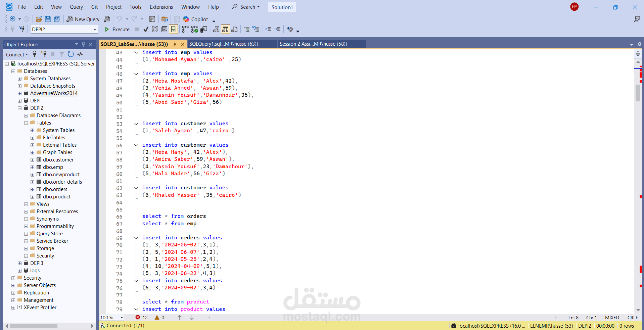The height and width of the screenshot is (330, 644).
Task: Select Results to Text mode
Action: pos(216,29)
